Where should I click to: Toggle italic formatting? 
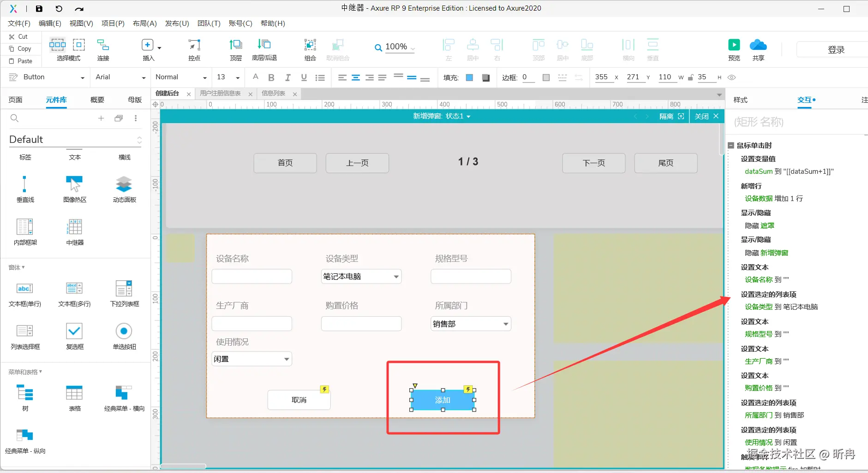(287, 77)
